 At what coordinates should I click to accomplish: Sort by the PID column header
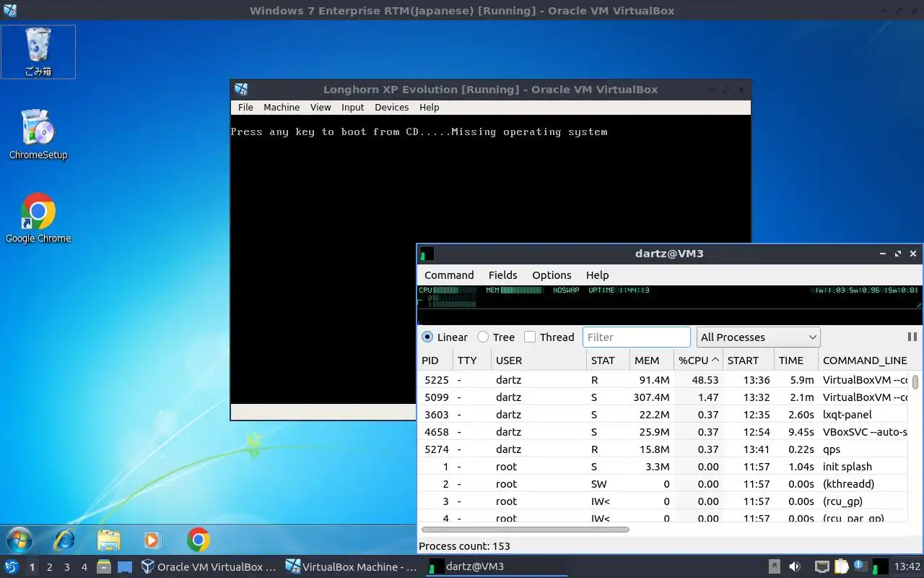point(435,360)
